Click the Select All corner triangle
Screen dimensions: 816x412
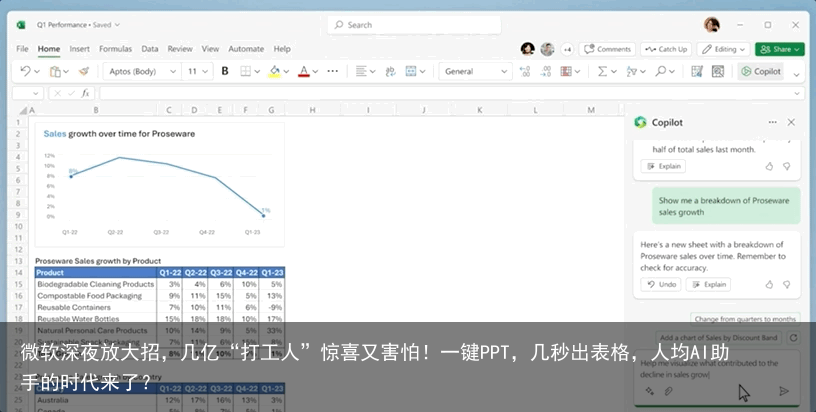point(22,110)
